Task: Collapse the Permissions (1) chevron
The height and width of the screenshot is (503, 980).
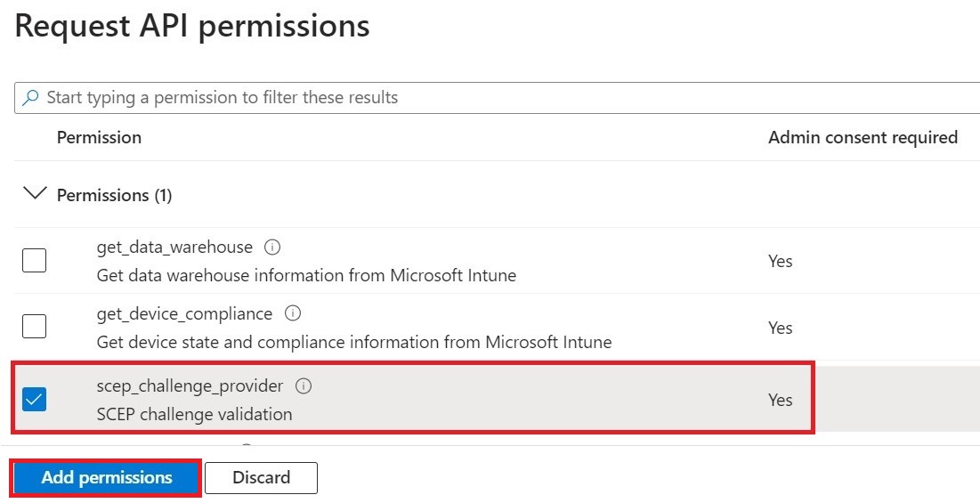Action: click(x=35, y=193)
